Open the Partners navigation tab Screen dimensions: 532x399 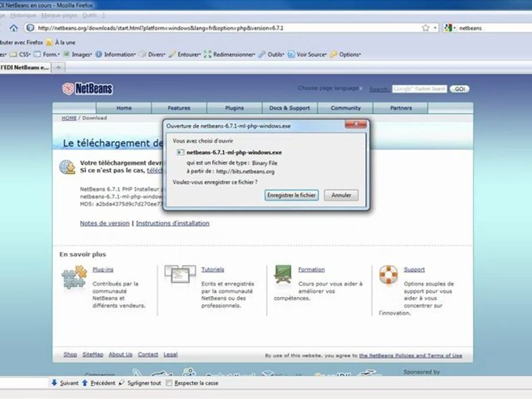(x=401, y=108)
